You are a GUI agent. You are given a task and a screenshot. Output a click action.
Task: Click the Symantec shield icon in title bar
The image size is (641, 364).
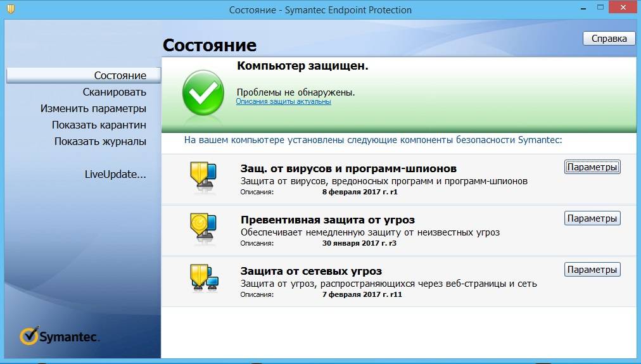11,9
